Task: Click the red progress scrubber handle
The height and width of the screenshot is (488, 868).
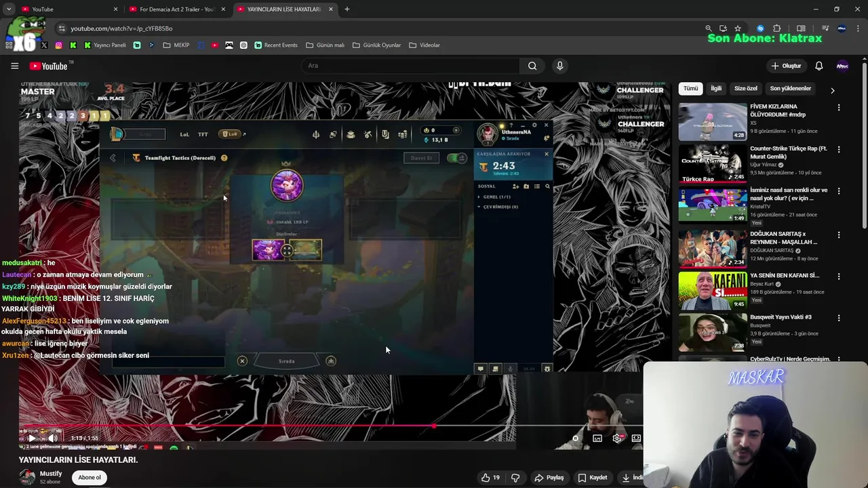Action: tap(434, 426)
